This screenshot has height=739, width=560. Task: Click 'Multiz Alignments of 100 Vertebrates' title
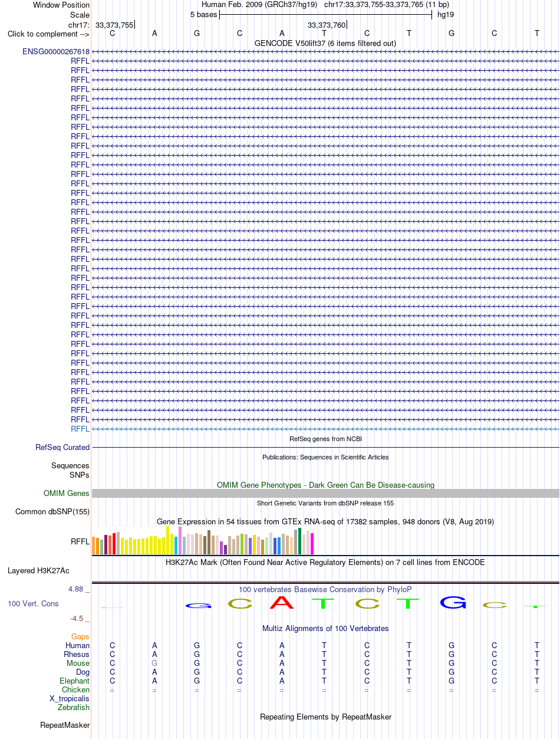coord(325,628)
